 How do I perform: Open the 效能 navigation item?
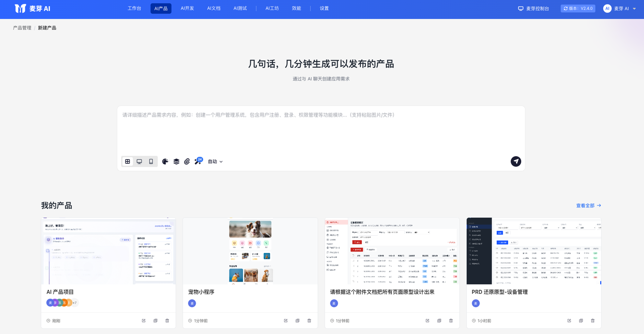coord(296,9)
